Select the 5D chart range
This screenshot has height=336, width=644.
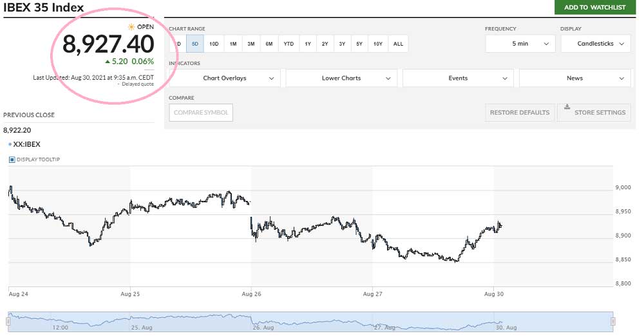(195, 44)
